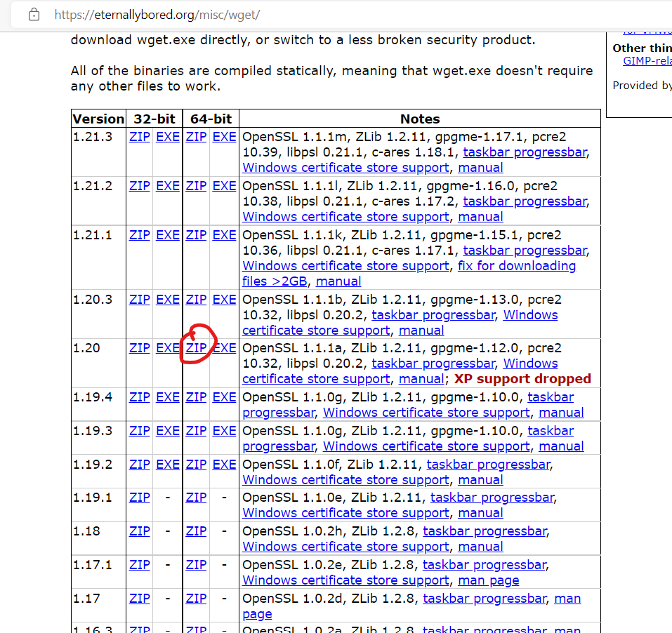Download 32-bit EXE for version 1.20.3
Viewport: 672px width, 633px height.
coord(168,300)
